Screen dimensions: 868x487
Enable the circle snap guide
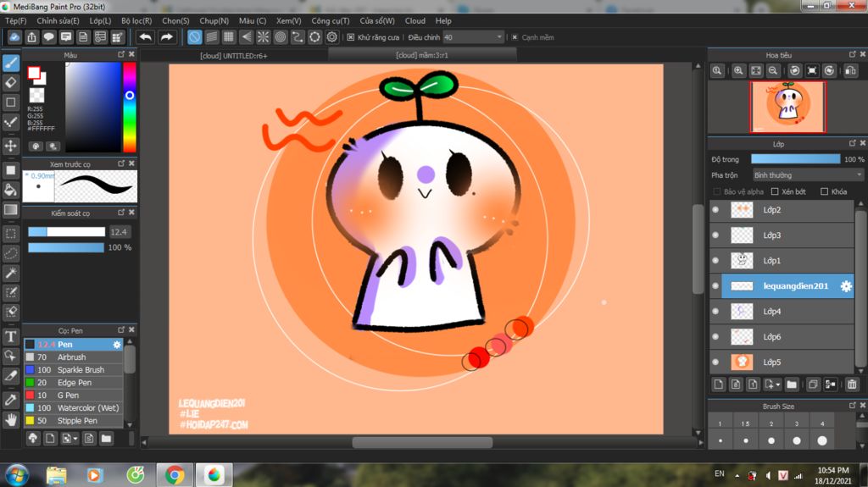[280, 37]
